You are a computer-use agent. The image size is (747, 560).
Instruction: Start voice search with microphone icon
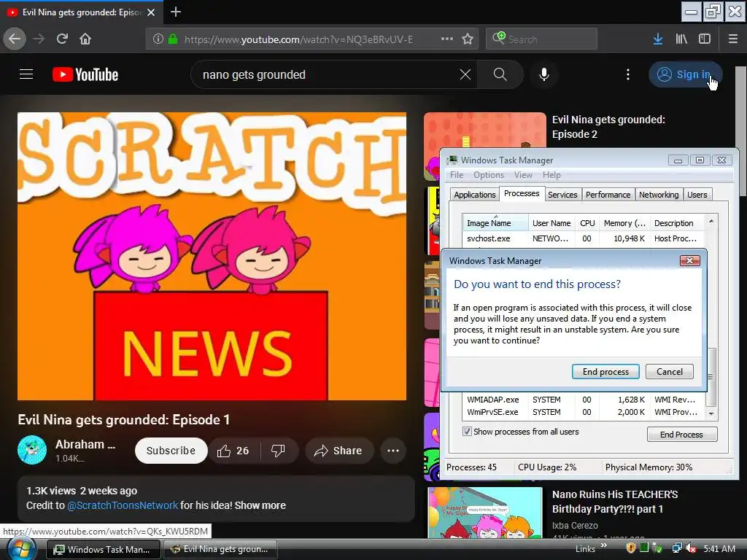pyautogui.click(x=544, y=74)
